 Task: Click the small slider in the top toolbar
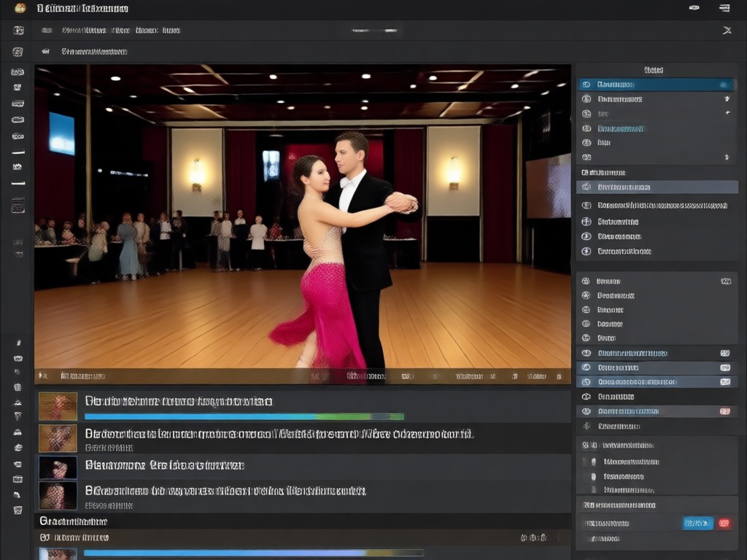tap(374, 31)
